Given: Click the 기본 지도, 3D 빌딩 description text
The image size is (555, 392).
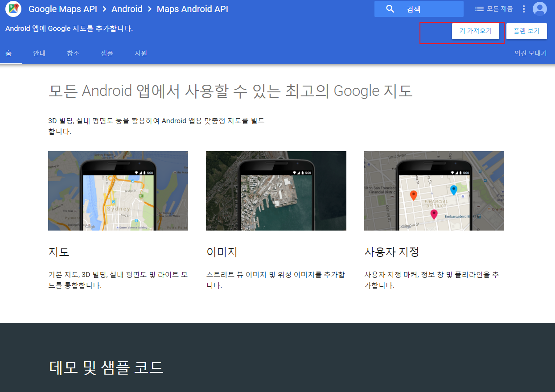Looking at the screenshot, I should [x=118, y=280].
